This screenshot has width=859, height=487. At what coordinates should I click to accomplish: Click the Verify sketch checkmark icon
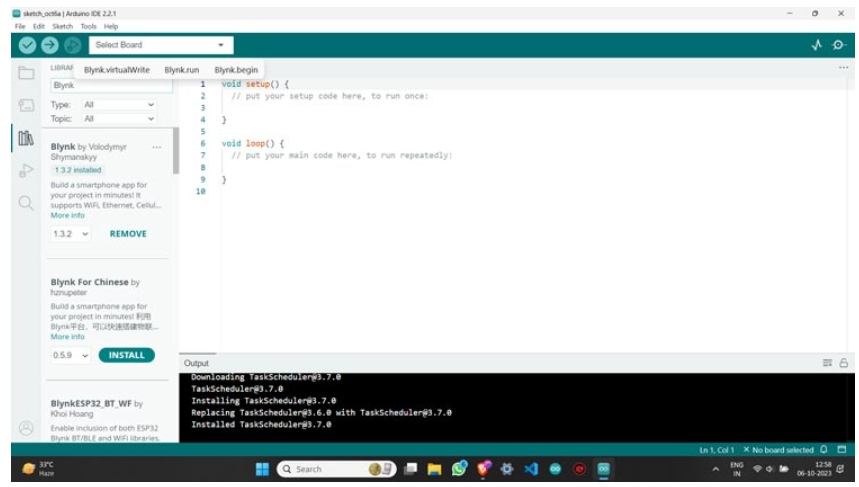(27, 45)
